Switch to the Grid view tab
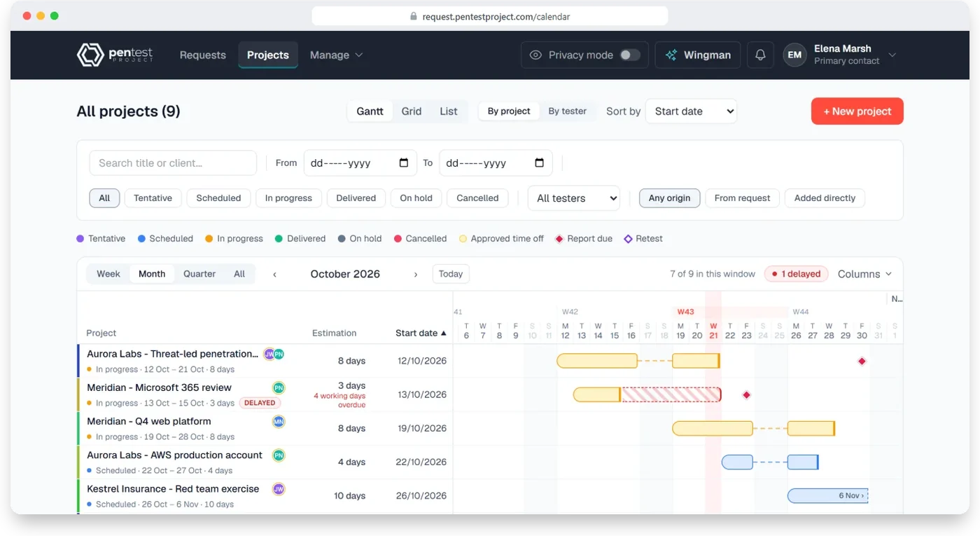980x536 pixels. tap(412, 111)
